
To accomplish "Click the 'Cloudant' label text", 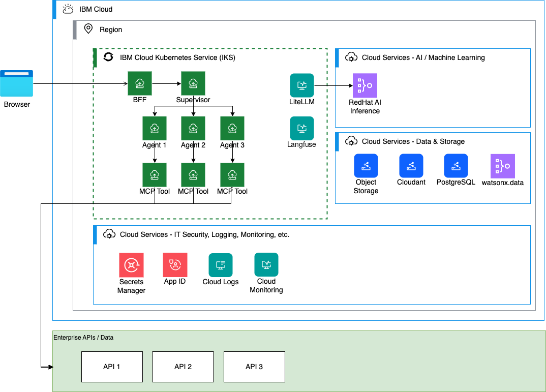I will [x=411, y=182].
